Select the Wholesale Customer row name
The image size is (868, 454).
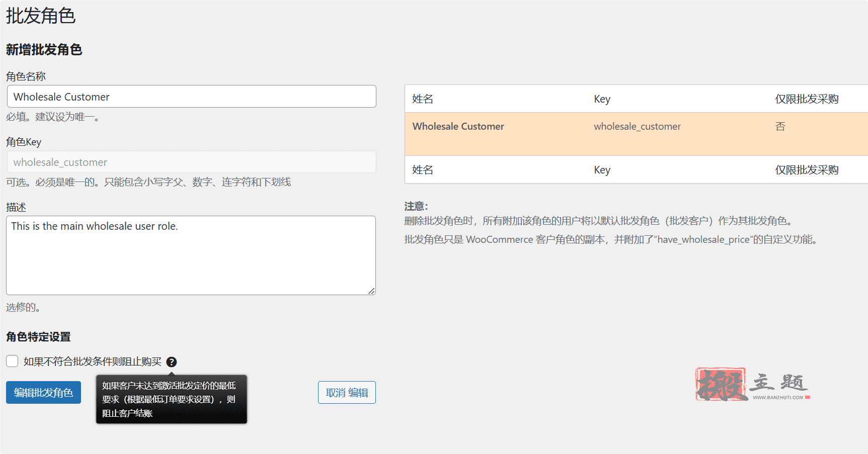click(x=458, y=126)
